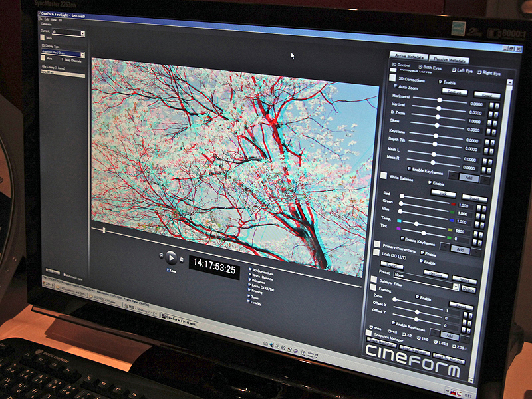Go to next keyframe in 3D Corrections
532x399 pixels.
(485, 180)
